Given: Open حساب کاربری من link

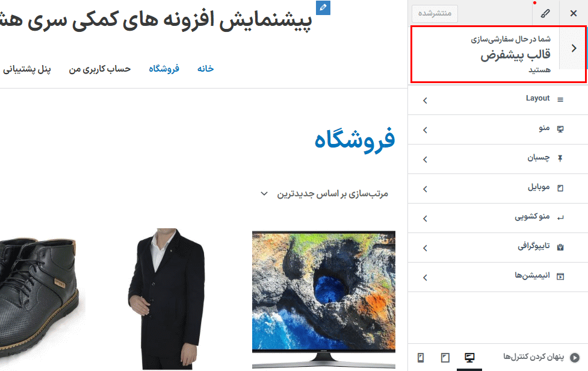Looking at the screenshot, I should point(100,68).
